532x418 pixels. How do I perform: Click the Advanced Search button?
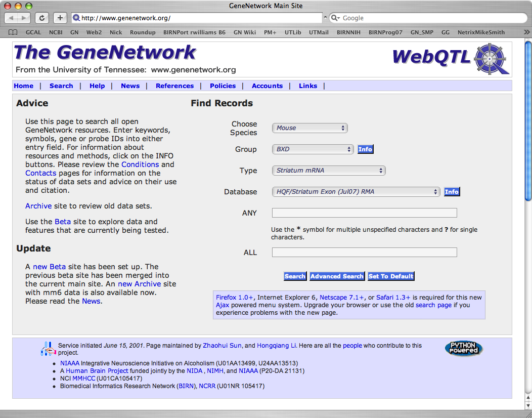[x=337, y=276]
